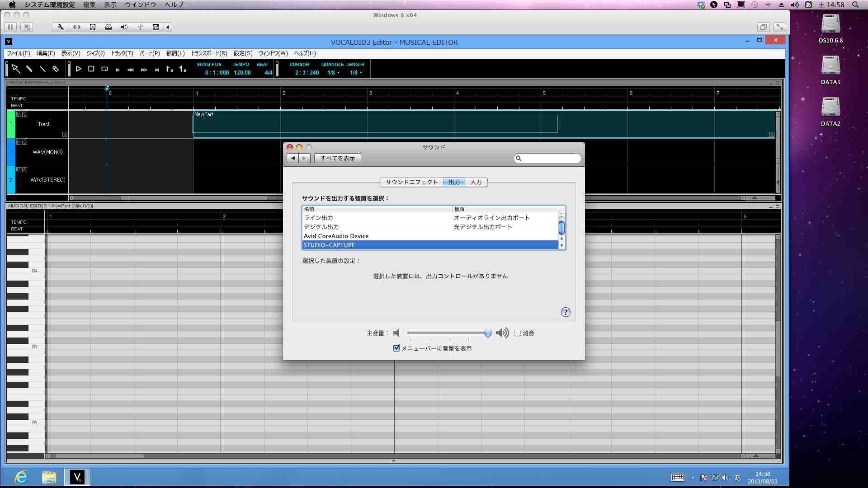Open 設定(S) menu
Screen dimensions: 868x488
coord(243,53)
